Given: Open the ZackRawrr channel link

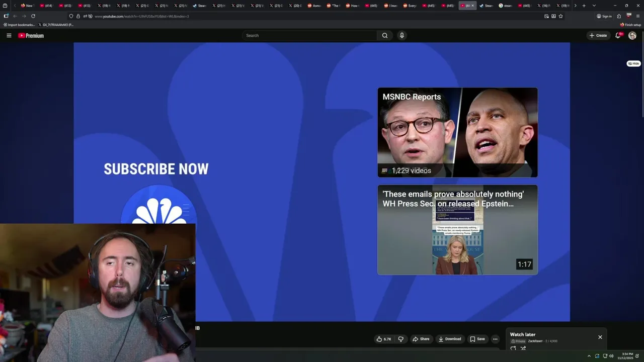Looking at the screenshot, I should pyautogui.click(x=535, y=341).
